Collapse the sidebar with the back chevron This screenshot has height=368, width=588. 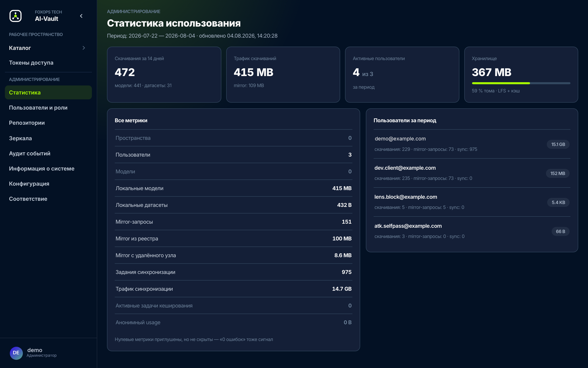coord(81,16)
